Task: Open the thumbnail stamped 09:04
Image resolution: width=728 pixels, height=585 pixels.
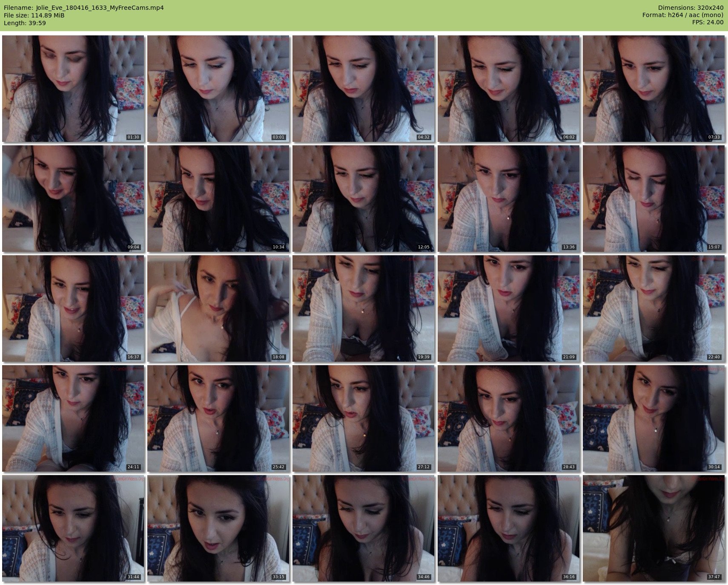Action: click(x=73, y=199)
